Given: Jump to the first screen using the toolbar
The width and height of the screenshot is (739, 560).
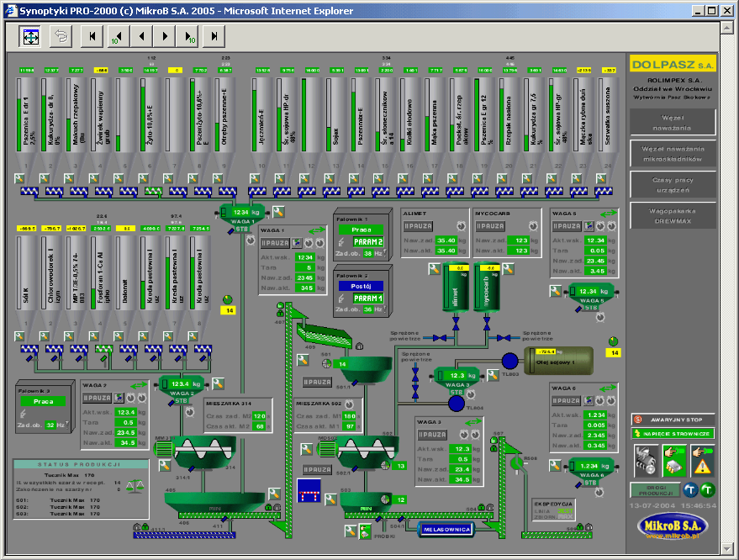Looking at the screenshot, I should (92, 36).
